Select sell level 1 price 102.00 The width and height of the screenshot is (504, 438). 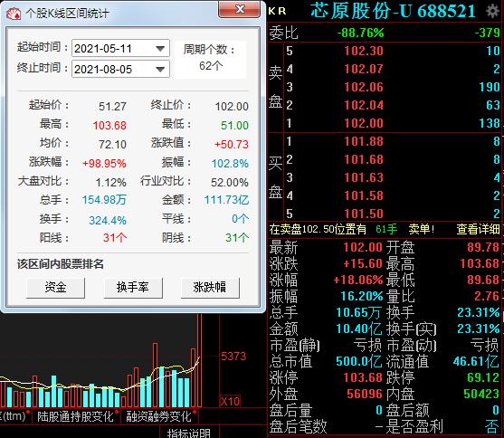tap(364, 123)
